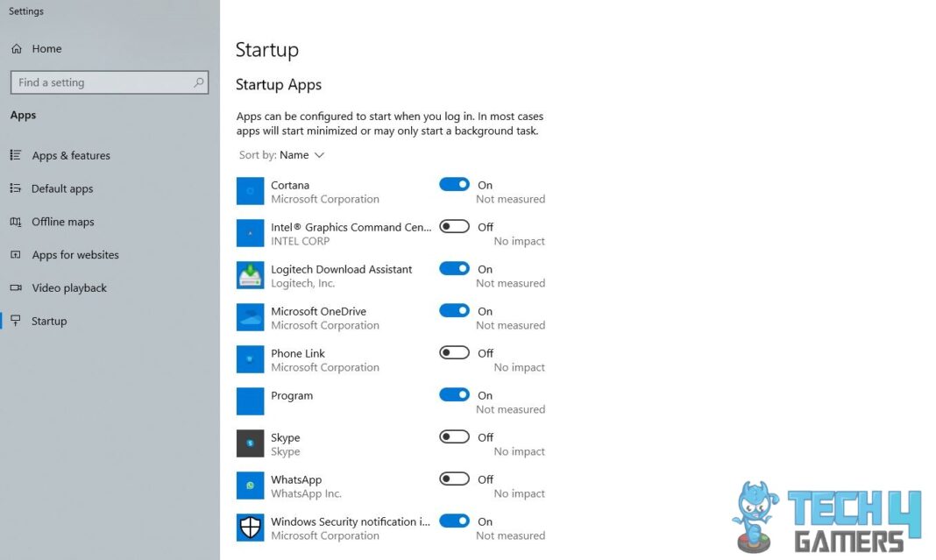
Task: Toggle off the Program startup entry
Action: point(454,394)
